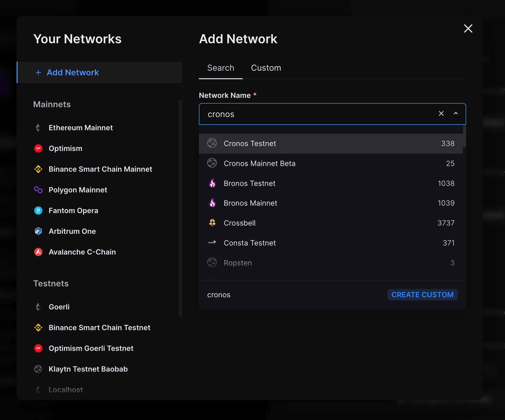Switch to the Custom tab

[x=266, y=68]
